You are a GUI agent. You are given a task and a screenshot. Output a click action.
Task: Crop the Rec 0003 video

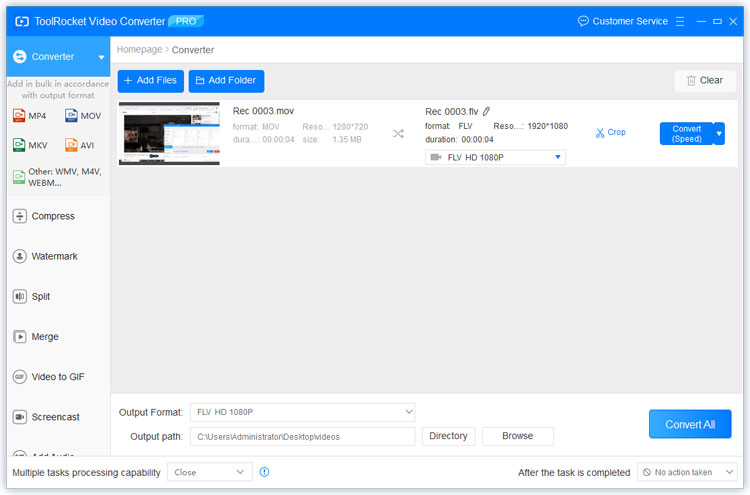tap(611, 132)
